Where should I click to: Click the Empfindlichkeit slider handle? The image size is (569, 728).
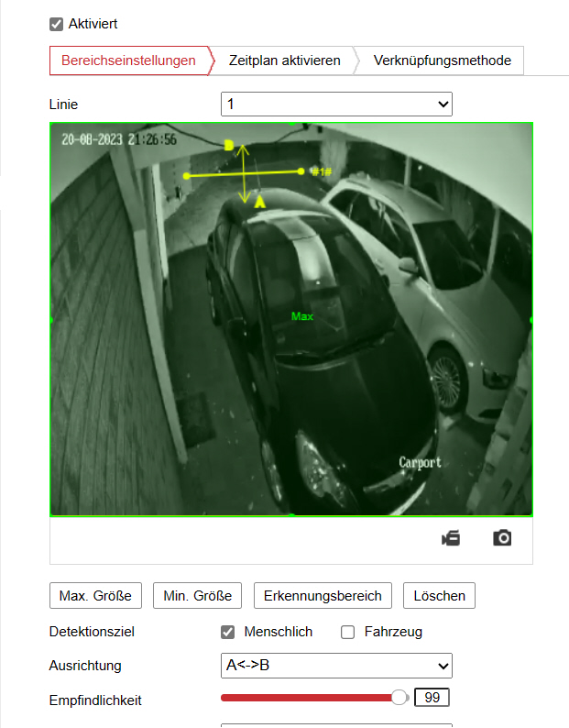[x=399, y=698]
